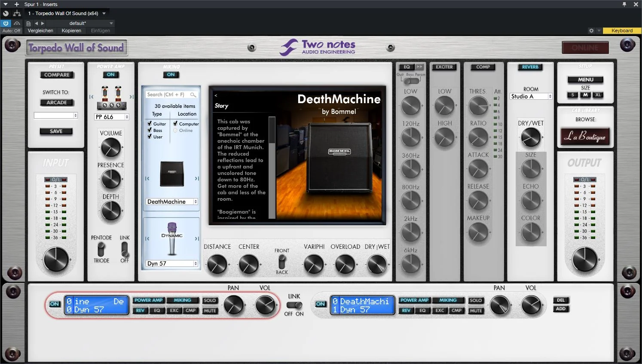Image resolution: width=642 pixels, height=364 pixels.
Task: Uncheck the Computer location checkbox
Action: [175, 123]
